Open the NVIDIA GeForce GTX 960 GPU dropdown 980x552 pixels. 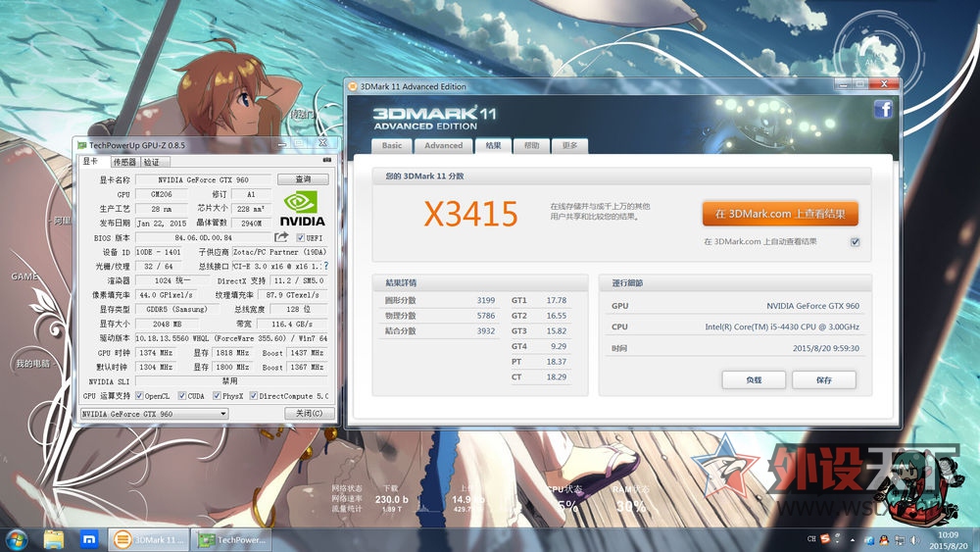tap(154, 414)
